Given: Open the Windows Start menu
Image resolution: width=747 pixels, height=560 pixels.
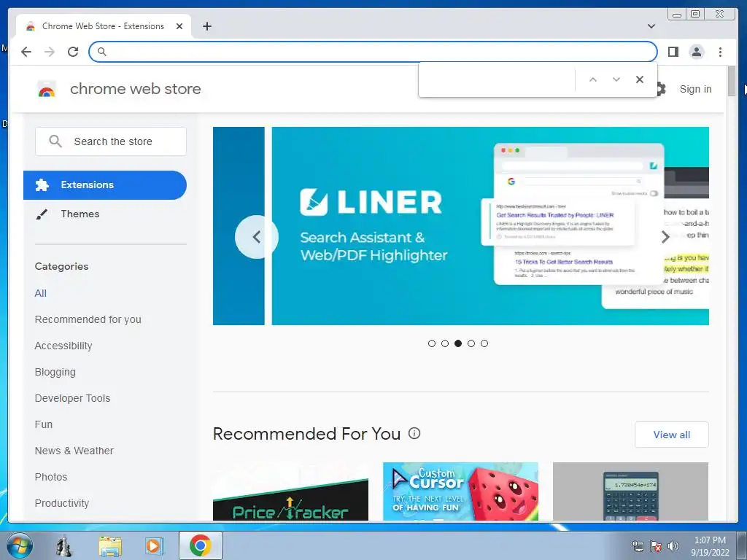Looking at the screenshot, I should 20,545.
